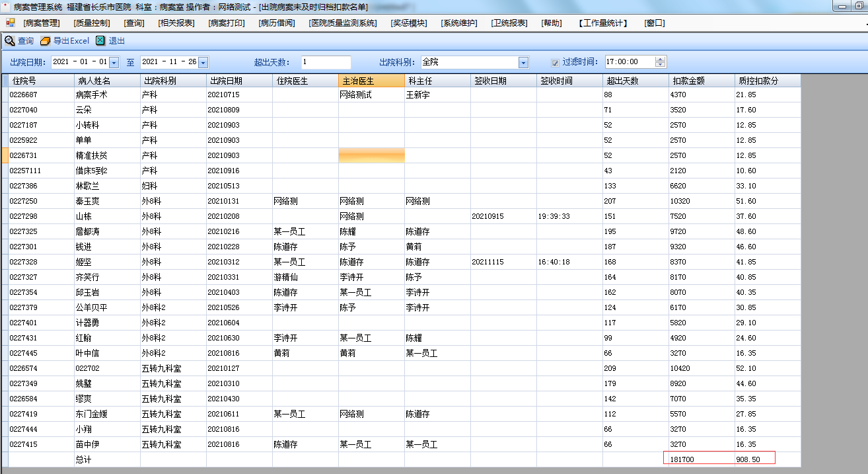
Task: Expand the 出院科别 combo box
Action: click(x=523, y=62)
